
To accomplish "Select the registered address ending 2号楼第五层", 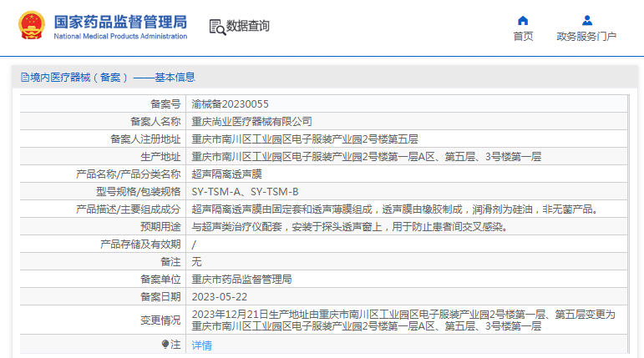I will 305,139.
